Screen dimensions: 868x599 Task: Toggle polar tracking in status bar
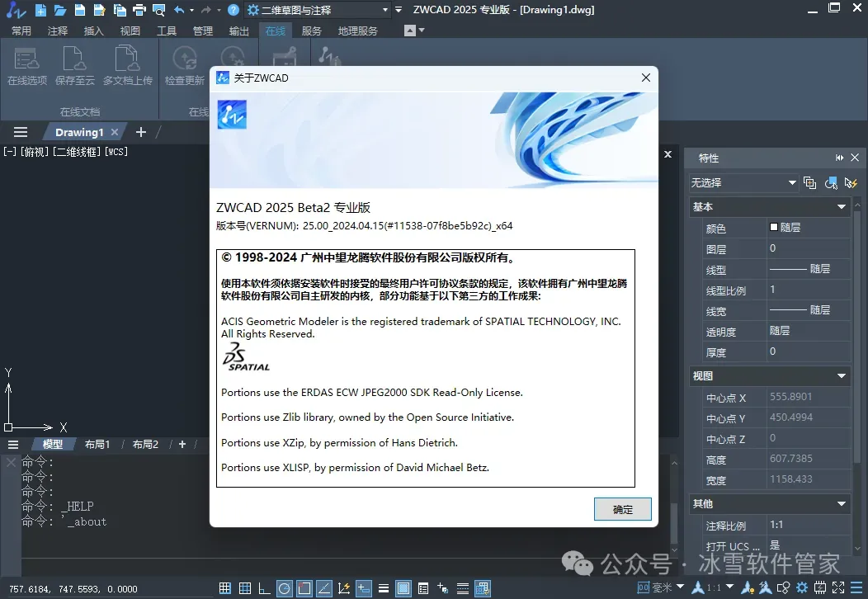[x=284, y=588]
